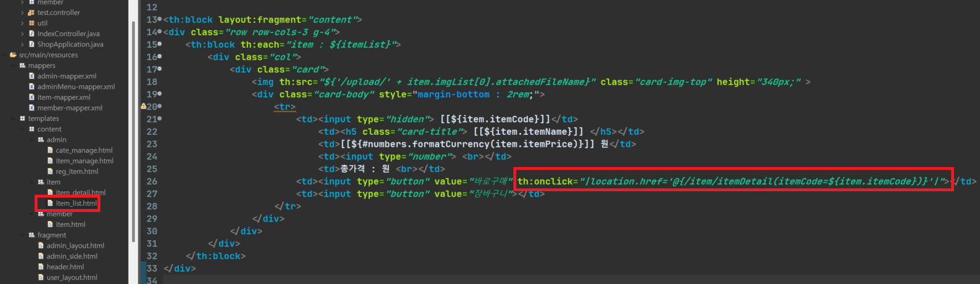Collapse the mappers package
The width and height of the screenshot is (980, 284).
(14, 66)
